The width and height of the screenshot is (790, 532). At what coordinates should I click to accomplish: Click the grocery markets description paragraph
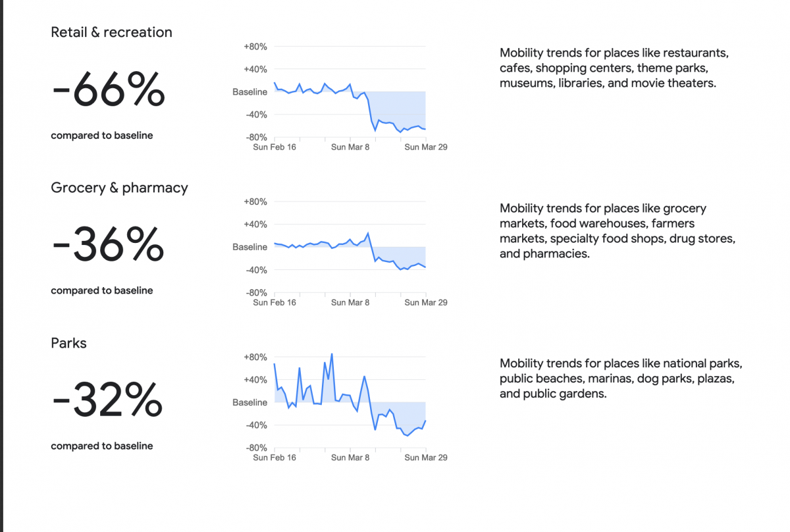click(x=617, y=231)
